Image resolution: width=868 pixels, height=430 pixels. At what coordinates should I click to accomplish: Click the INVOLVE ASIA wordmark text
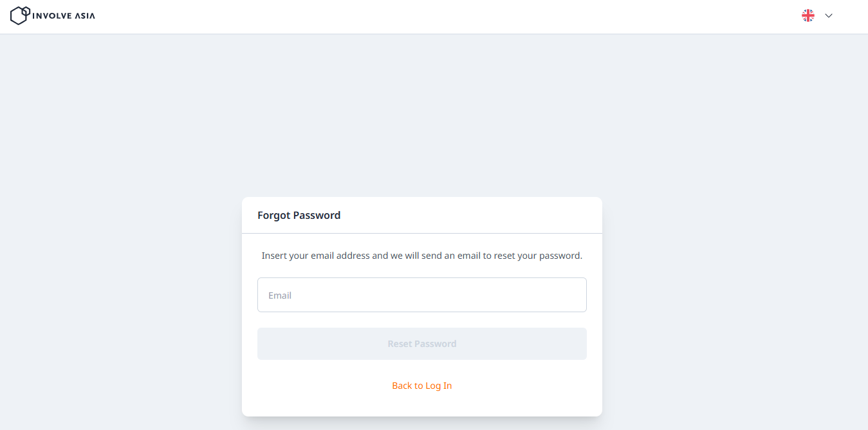64,16
